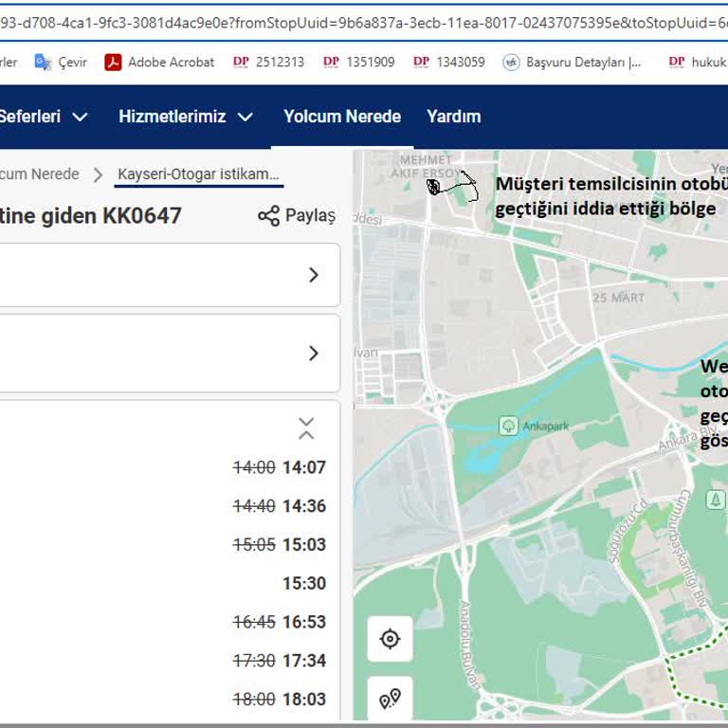This screenshot has width=728, height=728.
Task: Click the Adobe Acrobat PDF icon
Action: (113, 62)
